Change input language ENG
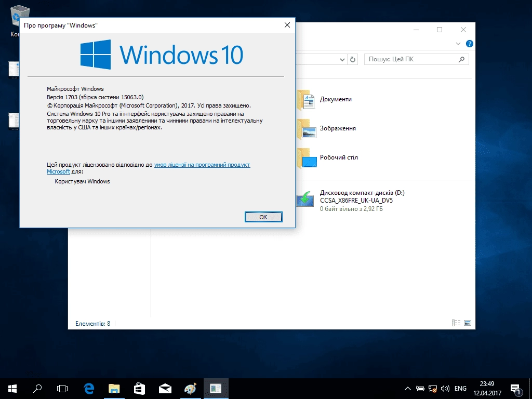 [x=460, y=389]
